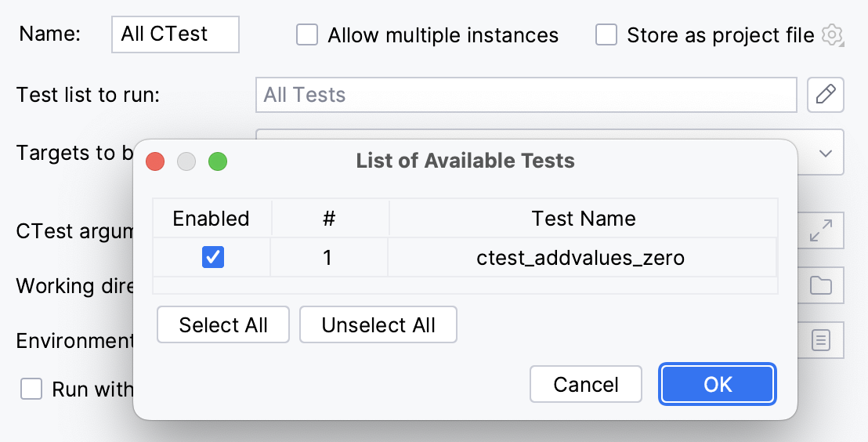Open the Store as project file settings gear
This screenshot has height=442, width=868.
(x=831, y=35)
